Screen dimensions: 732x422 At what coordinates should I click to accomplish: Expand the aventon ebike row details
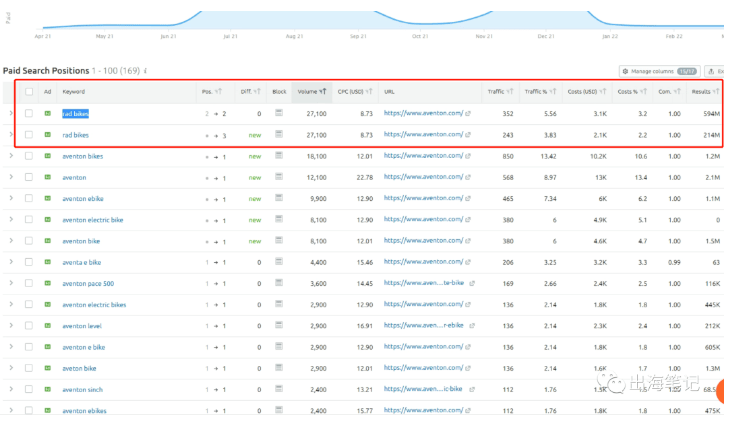coord(11,198)
